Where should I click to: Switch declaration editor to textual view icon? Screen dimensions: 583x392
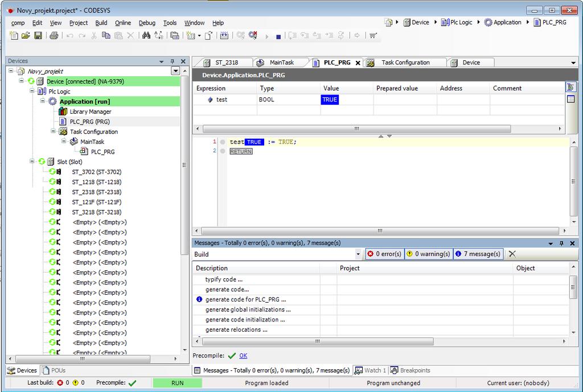pyautogui.click(x=570, y=87)
